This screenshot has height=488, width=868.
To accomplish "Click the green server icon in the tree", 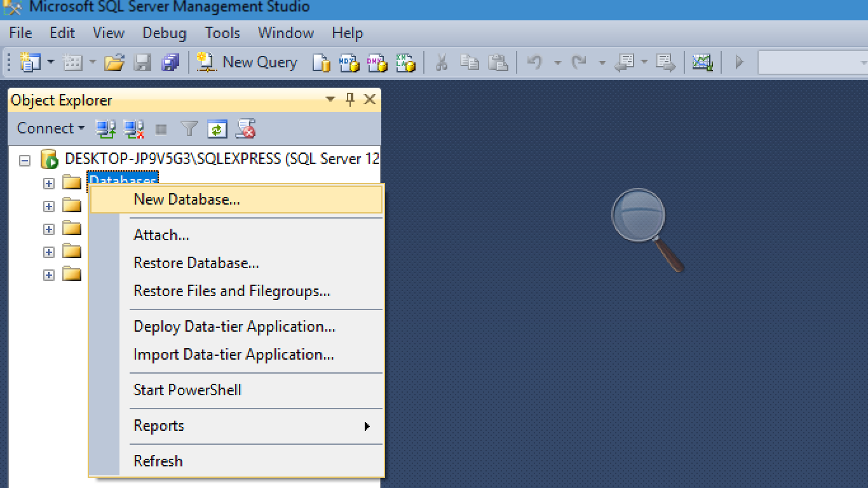I will pyautogui.click(x=50, y=159).
